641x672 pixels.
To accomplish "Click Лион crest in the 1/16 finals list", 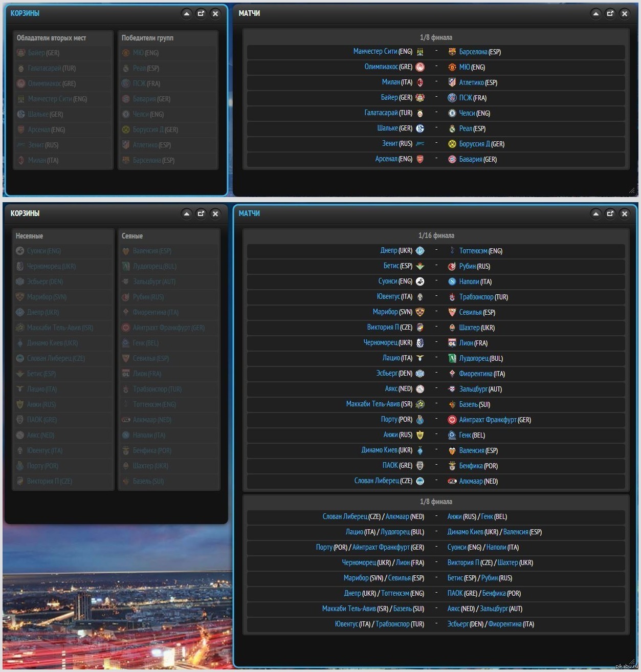I will coord(452,343).
